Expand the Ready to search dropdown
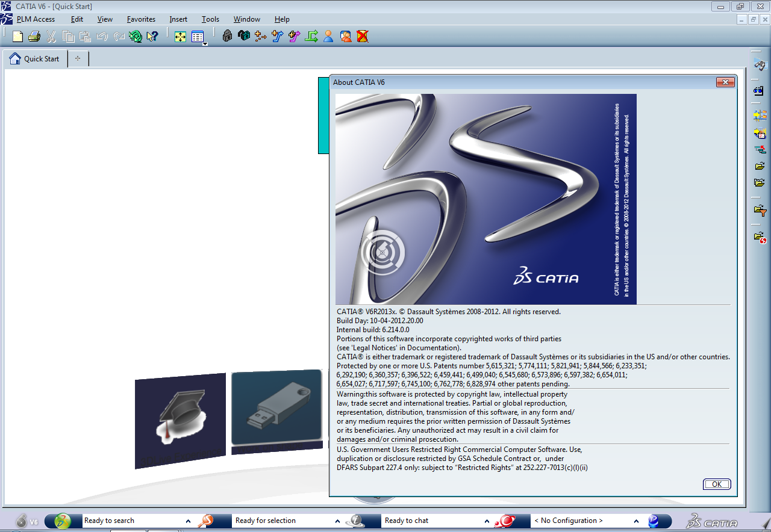 click(x=188, y=521)
